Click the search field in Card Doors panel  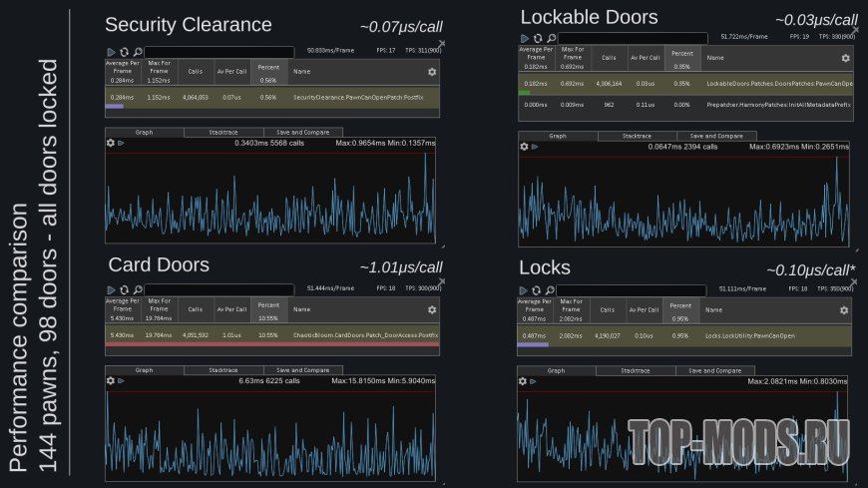[219, 289]
